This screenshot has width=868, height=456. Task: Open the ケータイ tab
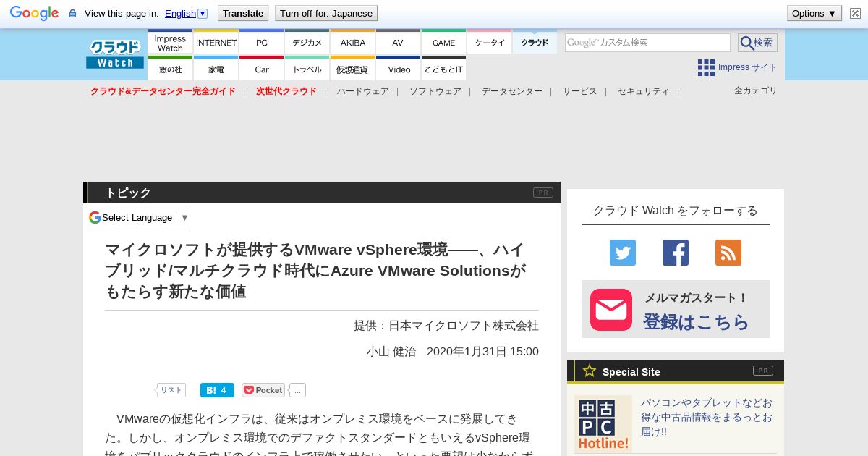coord(490,42)
